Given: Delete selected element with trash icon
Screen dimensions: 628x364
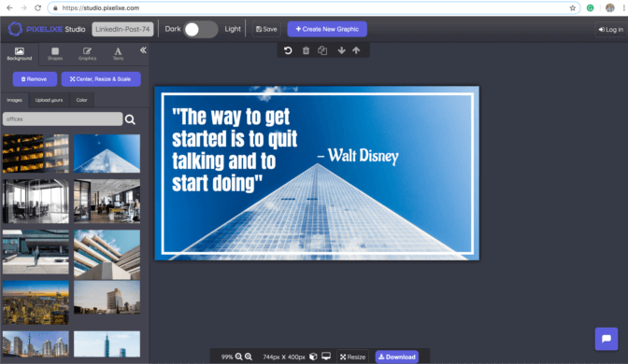Looking at the screenshot, I should (306, 50).
